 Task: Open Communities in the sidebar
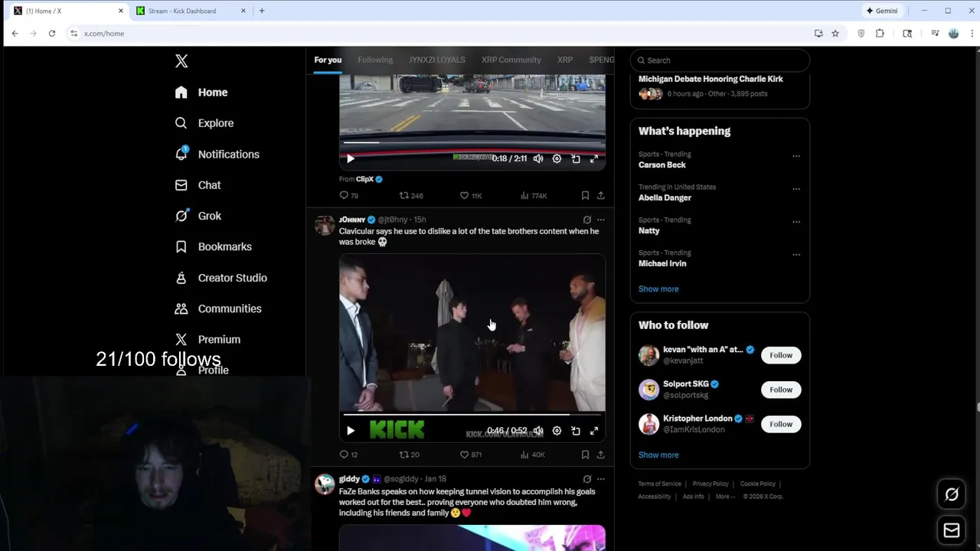[x=218, y=308]
